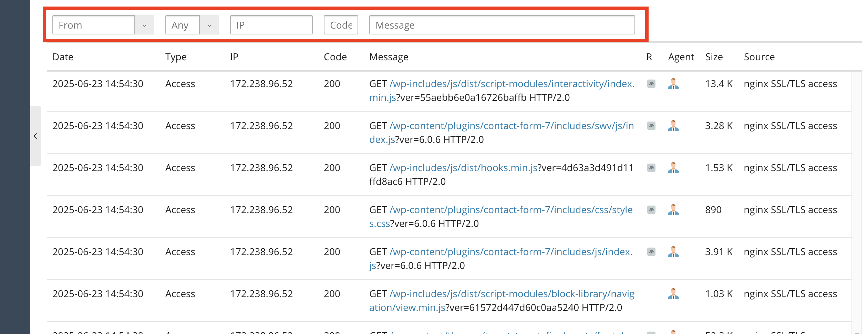Open the From date dropdown arrow
868x334 pixels.
point(144,25)
